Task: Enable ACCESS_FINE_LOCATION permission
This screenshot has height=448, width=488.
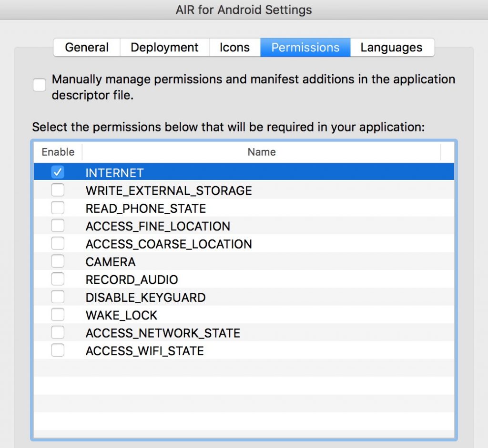Action: coord(58,225)
